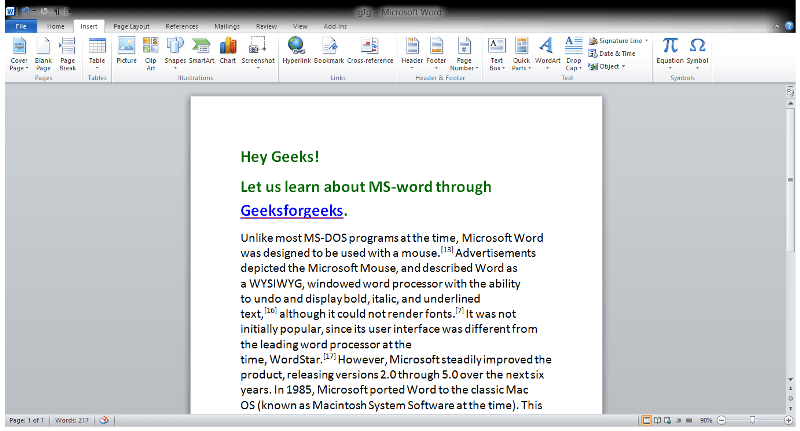Open the Clip Art pane

tap(151, 54)
